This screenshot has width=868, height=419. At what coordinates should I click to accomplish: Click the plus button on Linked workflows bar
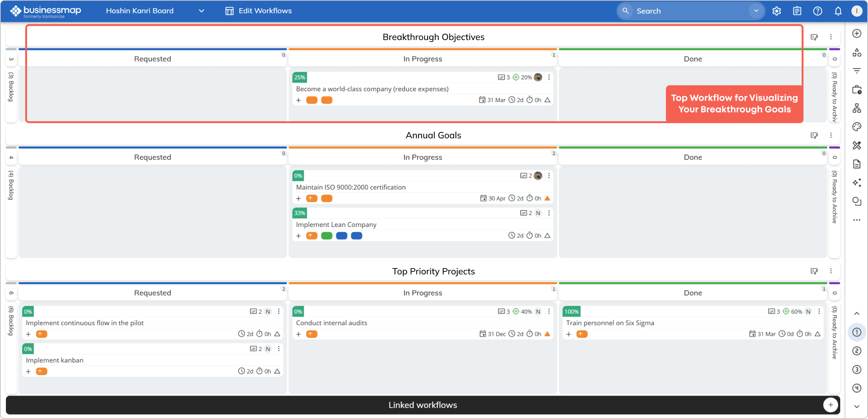[831, 405]
